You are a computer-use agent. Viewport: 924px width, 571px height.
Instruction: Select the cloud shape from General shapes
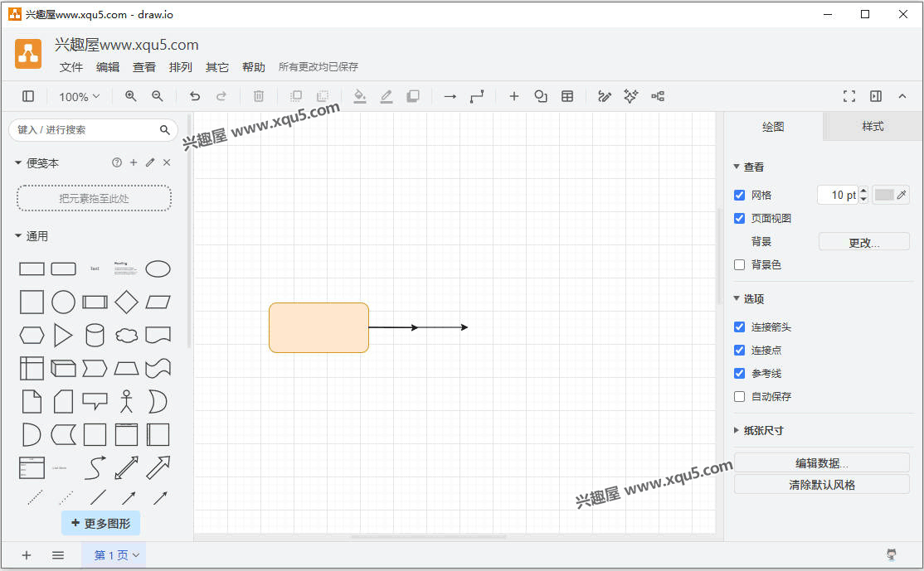tap(126, 336)
